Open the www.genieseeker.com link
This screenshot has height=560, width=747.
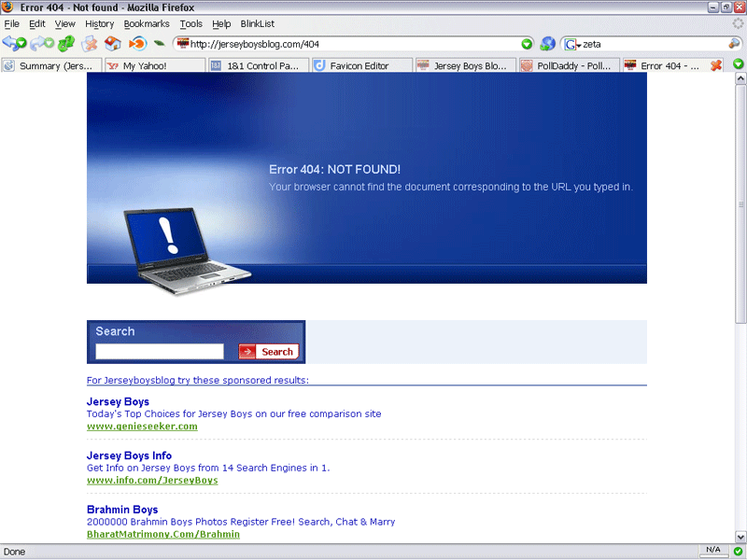(142, 427)
